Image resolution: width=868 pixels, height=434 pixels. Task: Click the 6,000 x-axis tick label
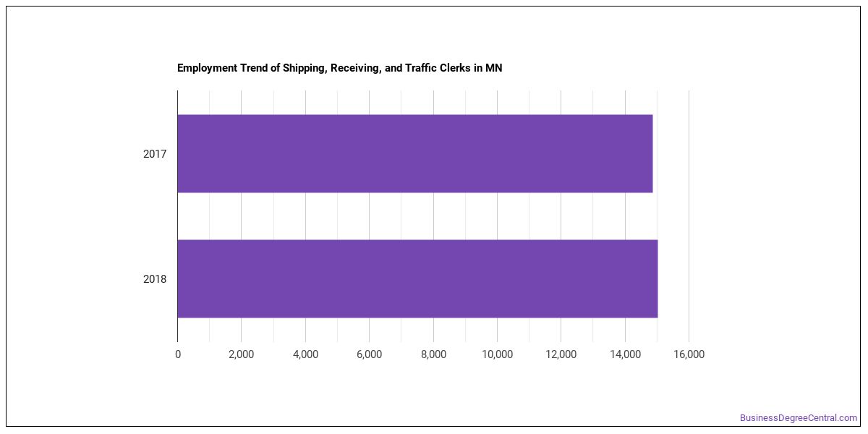(369, 354)
